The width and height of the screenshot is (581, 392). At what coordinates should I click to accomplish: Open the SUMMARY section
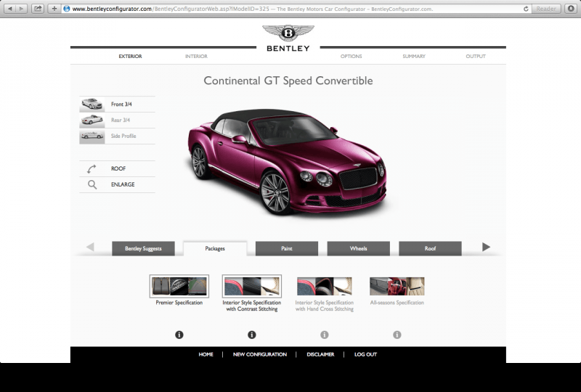(414, 57)
